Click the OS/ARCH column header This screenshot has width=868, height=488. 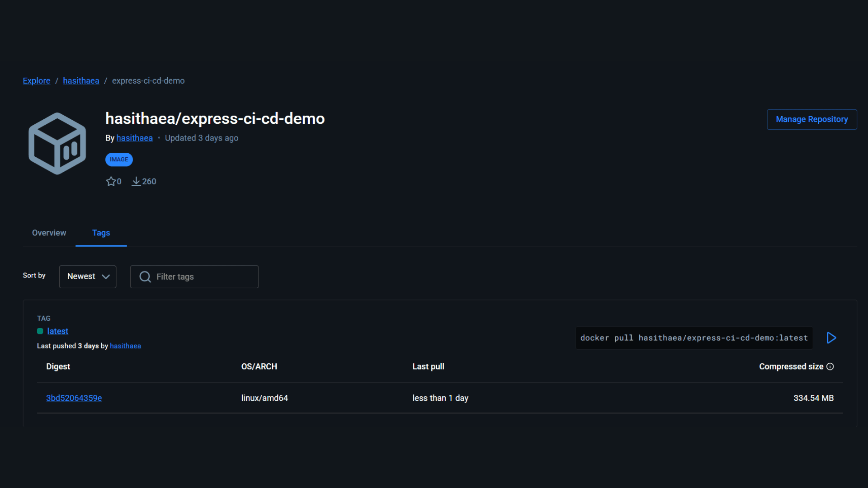259,366
